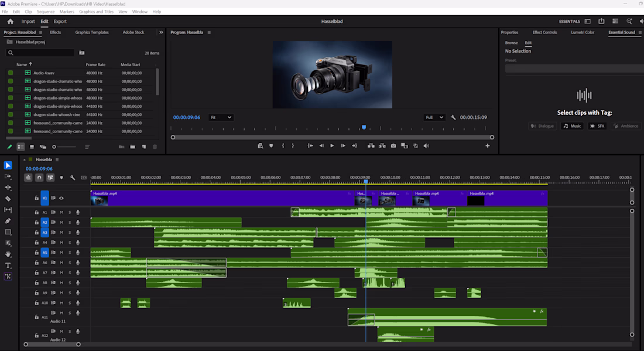644x351 pixels.
Task: Open Hasselbla sequence panel menu
Action: (x=57, y=159)
